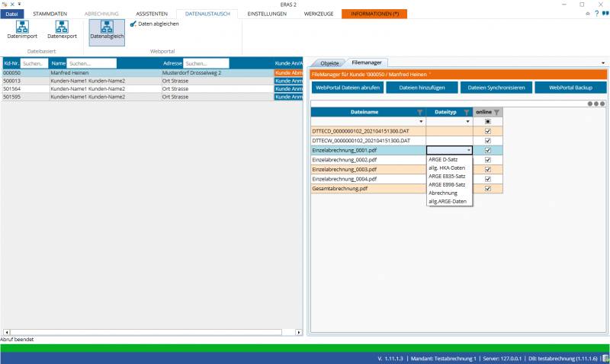Click the Kunde An/A column header

[x=288, y=63]
